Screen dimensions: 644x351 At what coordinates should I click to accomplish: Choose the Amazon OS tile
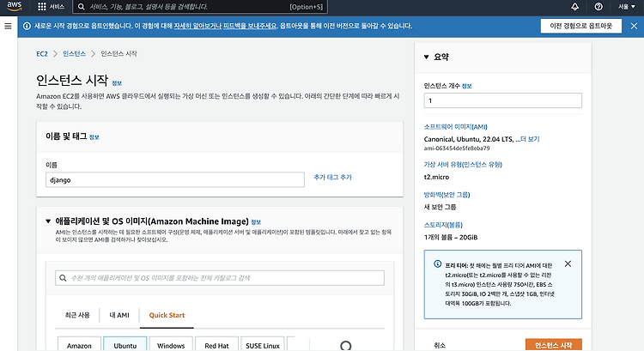(x=79, y=344)
